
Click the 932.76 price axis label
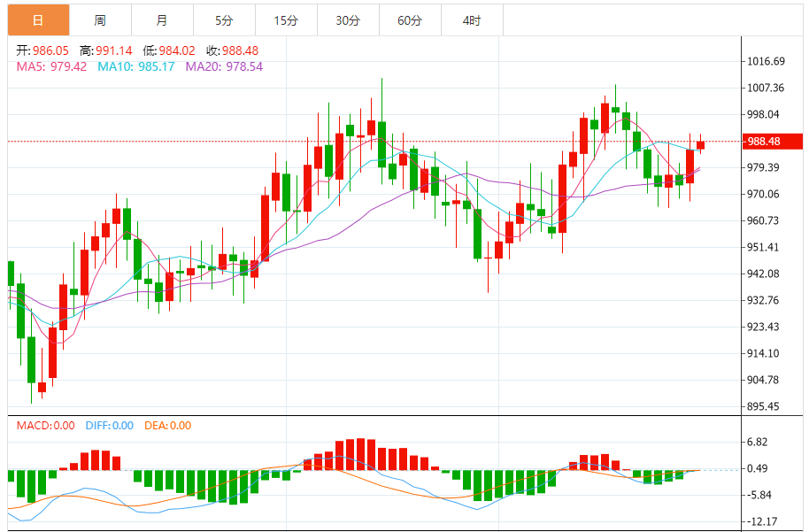coord(763,300)
